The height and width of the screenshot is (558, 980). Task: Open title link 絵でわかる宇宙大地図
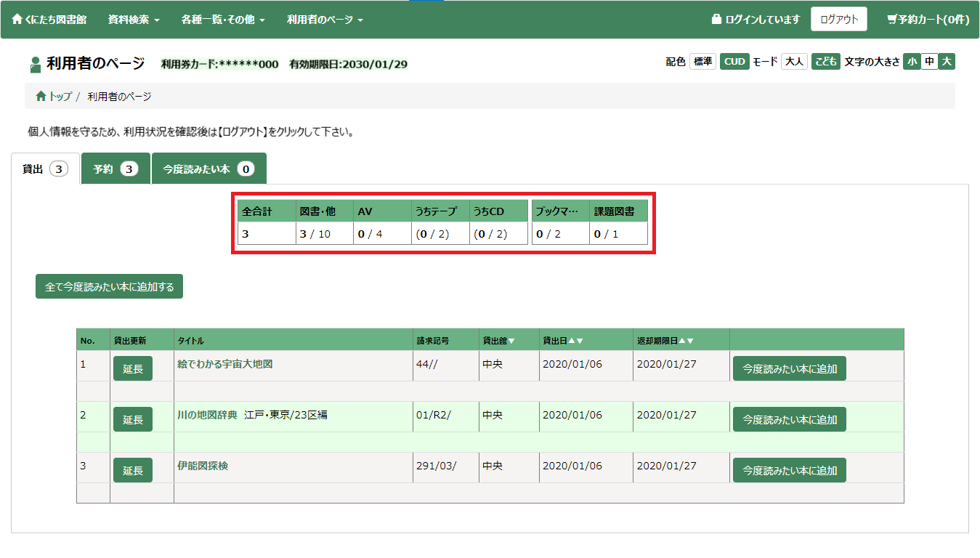225,364
